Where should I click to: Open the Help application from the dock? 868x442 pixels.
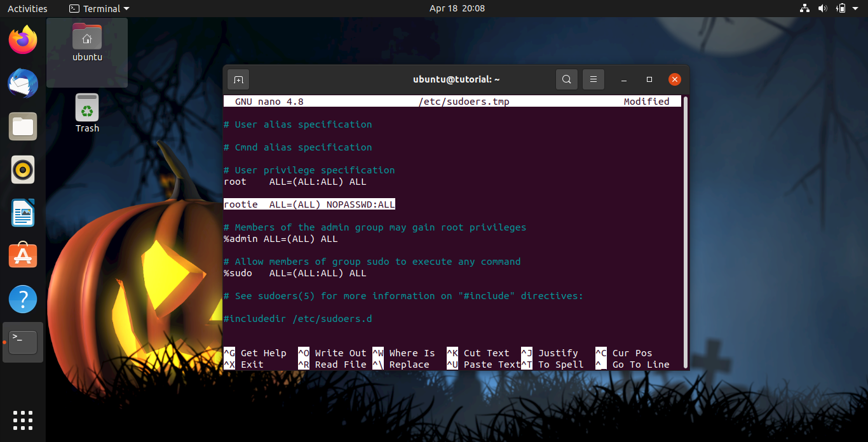coord(22,298)
